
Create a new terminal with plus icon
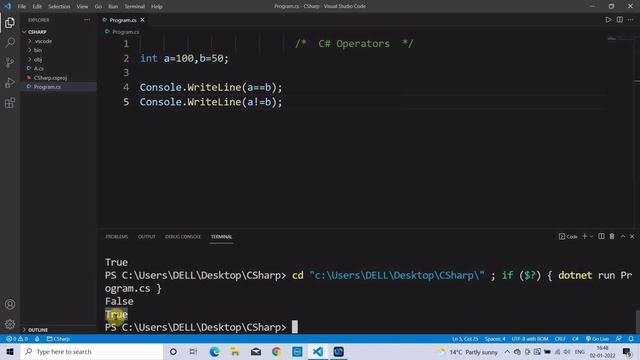(584, 236)
